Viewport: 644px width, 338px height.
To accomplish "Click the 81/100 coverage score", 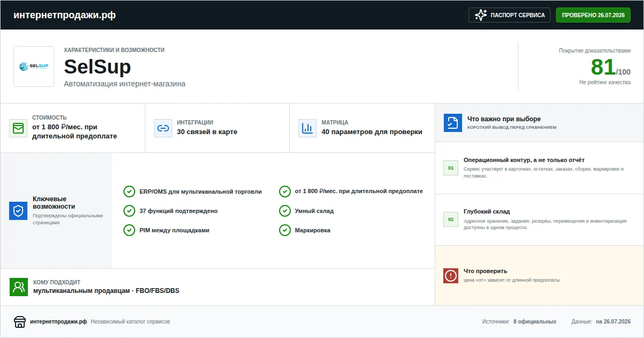I will pyautogui.click(x=611, y=68).
